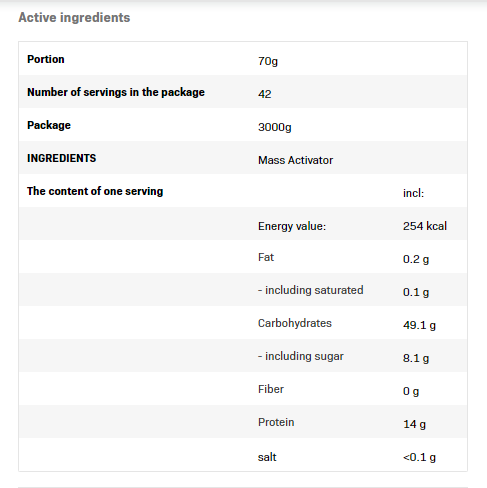Select the Carbohydrates nutrient label
487x488 pixels.
pyautogui.click(x=295, y=323)
